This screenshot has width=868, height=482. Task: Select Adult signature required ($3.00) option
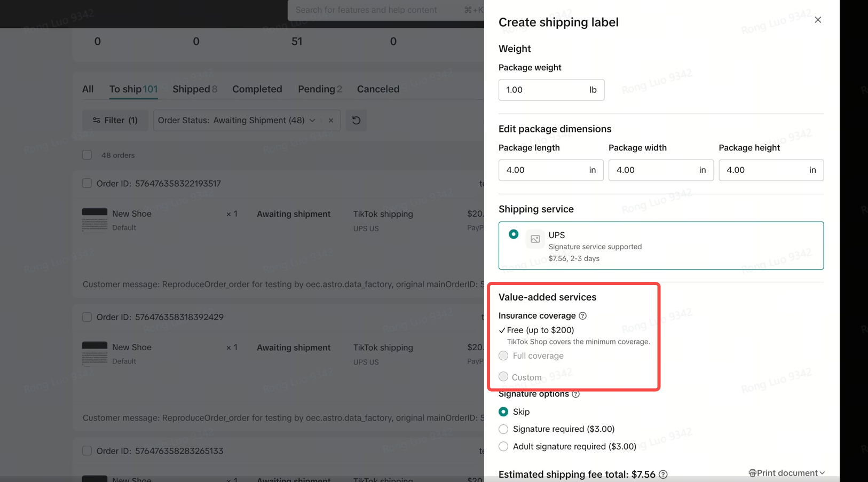coord(503,447)
